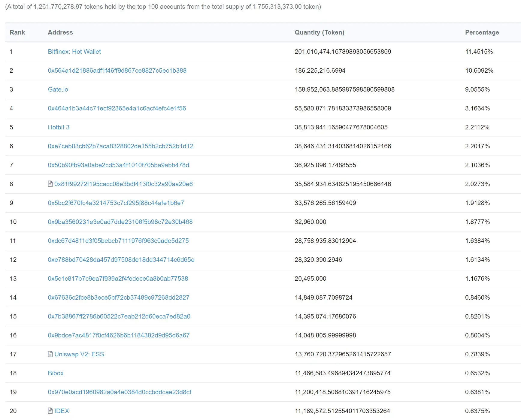The height and width of the screenshot is (420, 521).
Task: Select the 1.9128% percentage value
Action: pos(477,203)
